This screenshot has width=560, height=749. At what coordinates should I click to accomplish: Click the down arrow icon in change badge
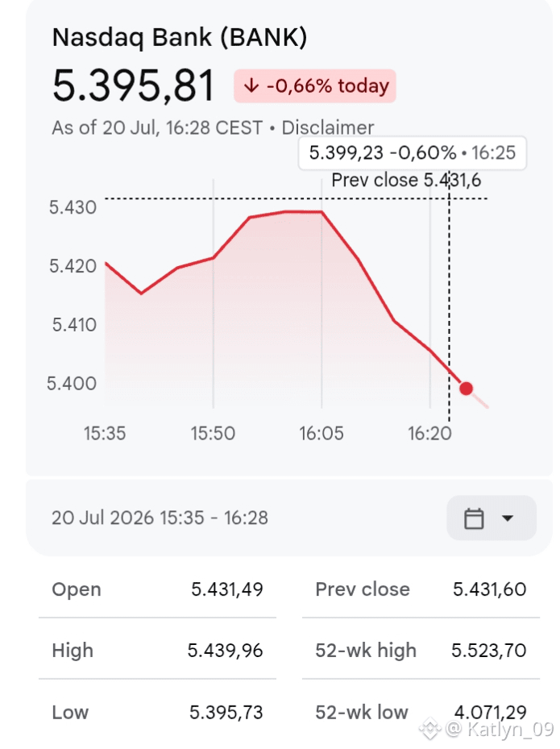(251, 86)
